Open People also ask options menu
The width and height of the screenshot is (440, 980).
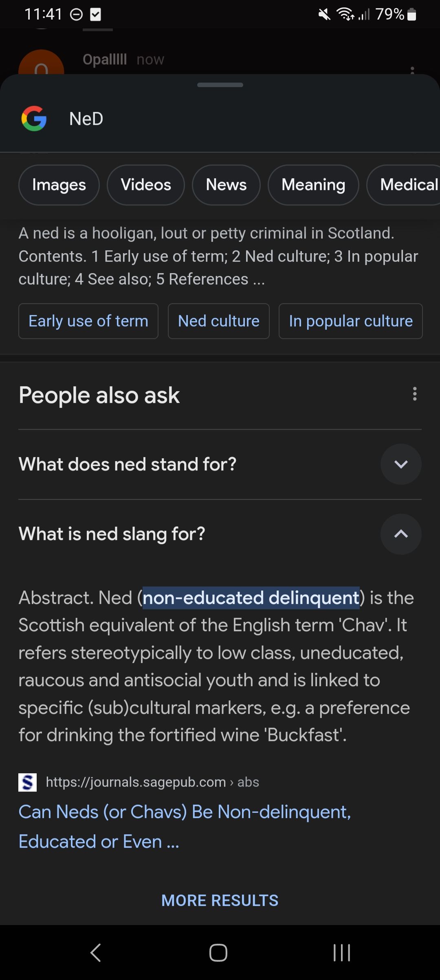coord(414,394)
